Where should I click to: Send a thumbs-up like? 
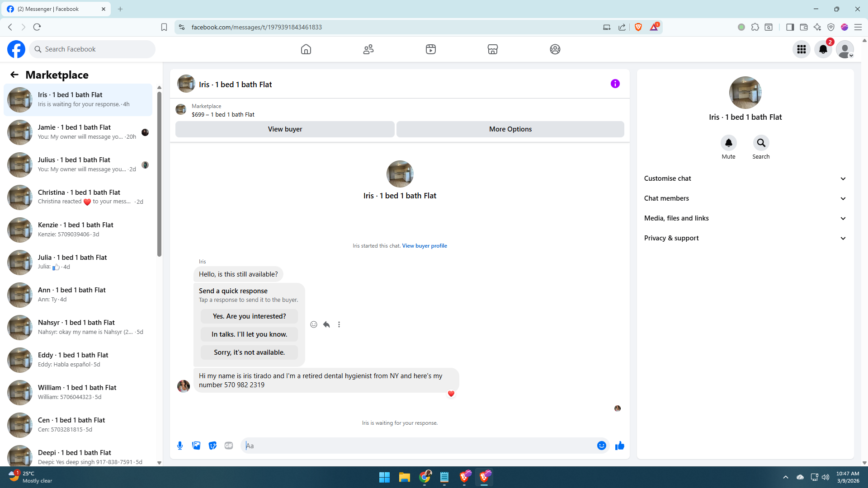click(619, 446)
